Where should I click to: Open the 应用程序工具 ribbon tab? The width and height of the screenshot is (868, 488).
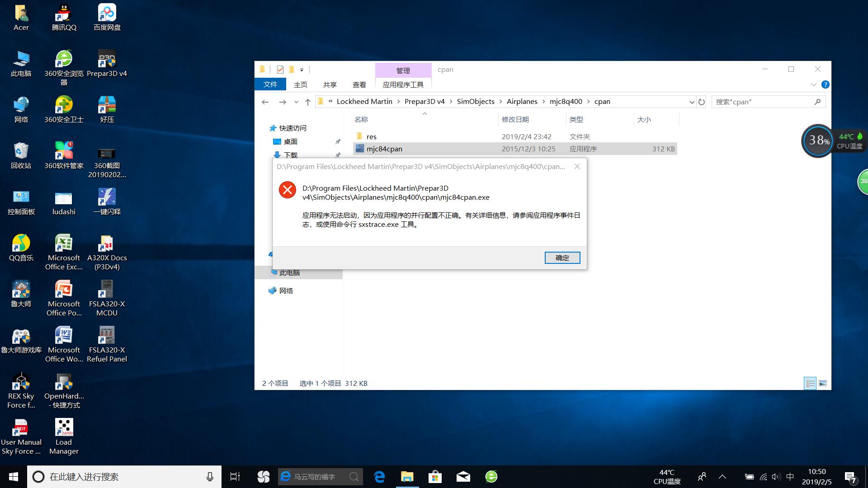(x=403, y=84)
